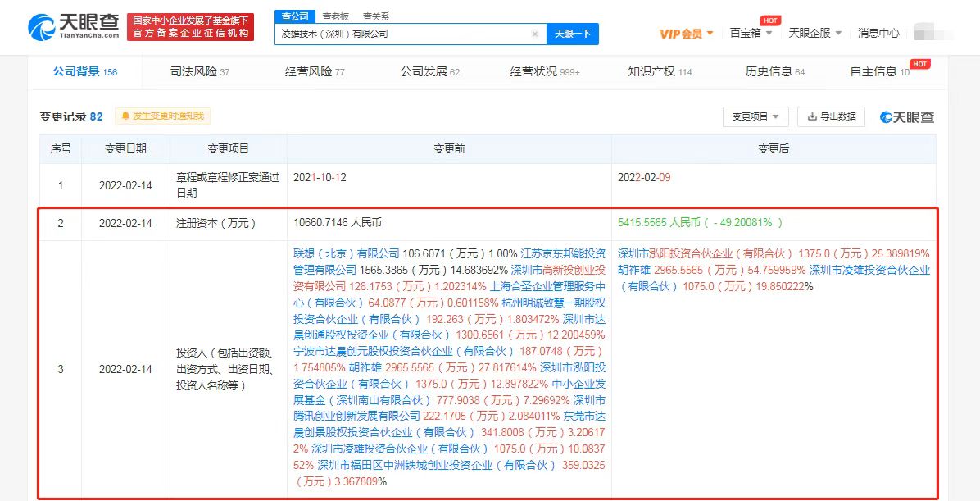Click the bell change-notification button

161,116
